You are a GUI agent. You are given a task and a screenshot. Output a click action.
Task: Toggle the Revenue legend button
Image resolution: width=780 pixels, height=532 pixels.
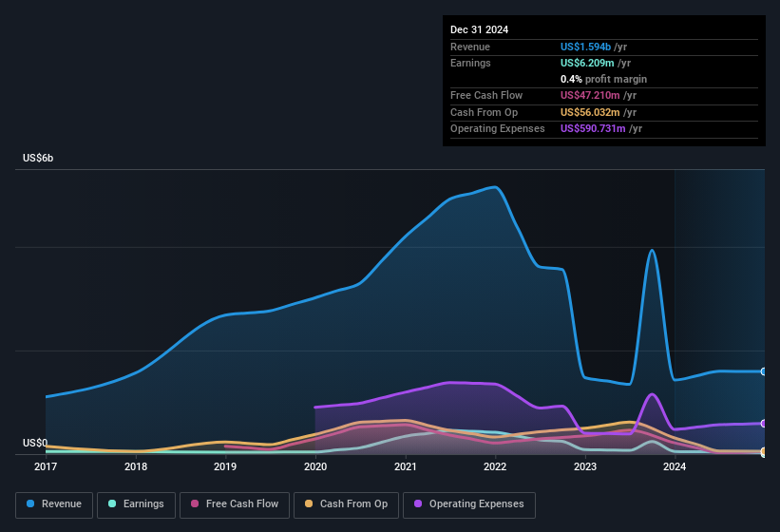pyautogui.click(x=54, y=504)
